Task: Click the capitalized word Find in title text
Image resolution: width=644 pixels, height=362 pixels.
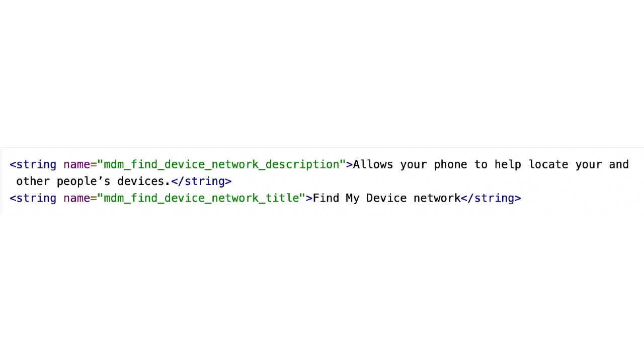Action: [x=326, y=198]
